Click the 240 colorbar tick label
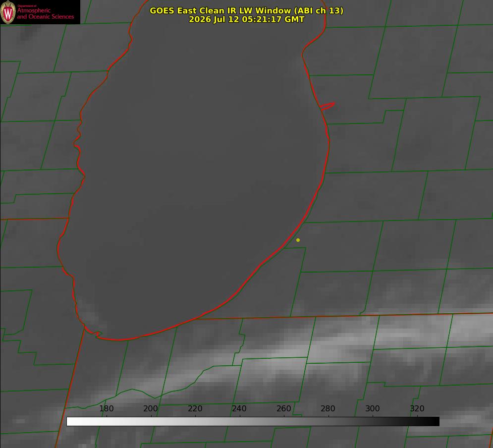493x448 pixels. click(x=239, y=408)
